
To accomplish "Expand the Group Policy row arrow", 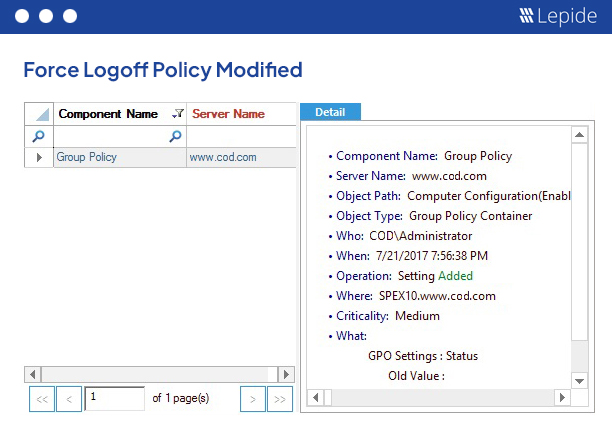I will coord(39,158).
